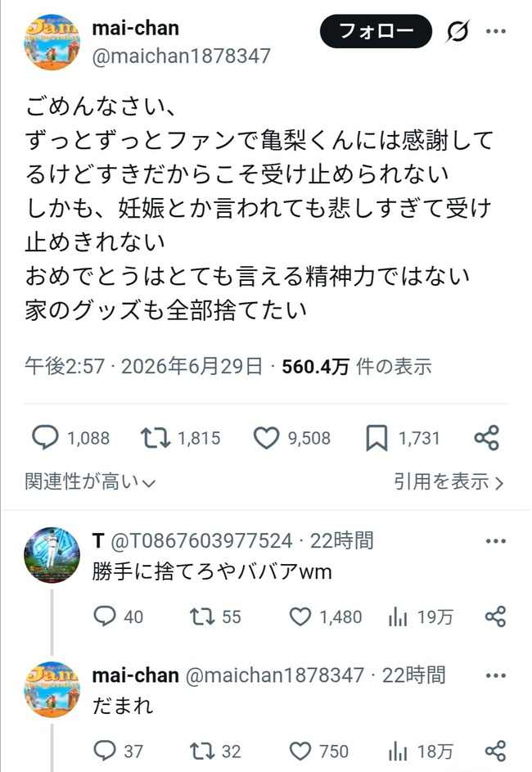Click the Grok icon next to Follow button
The image size is (532, 772).
(x=458, y=31)
